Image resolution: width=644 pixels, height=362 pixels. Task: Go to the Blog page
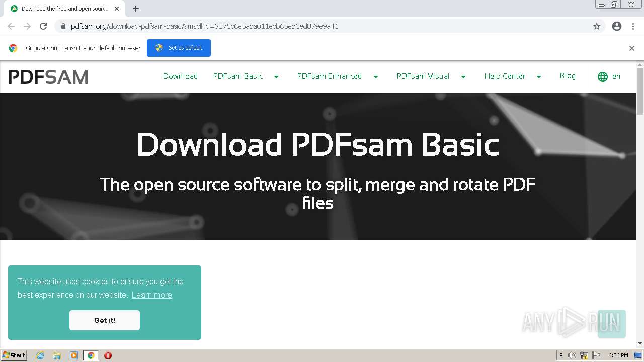pos(568,76)
